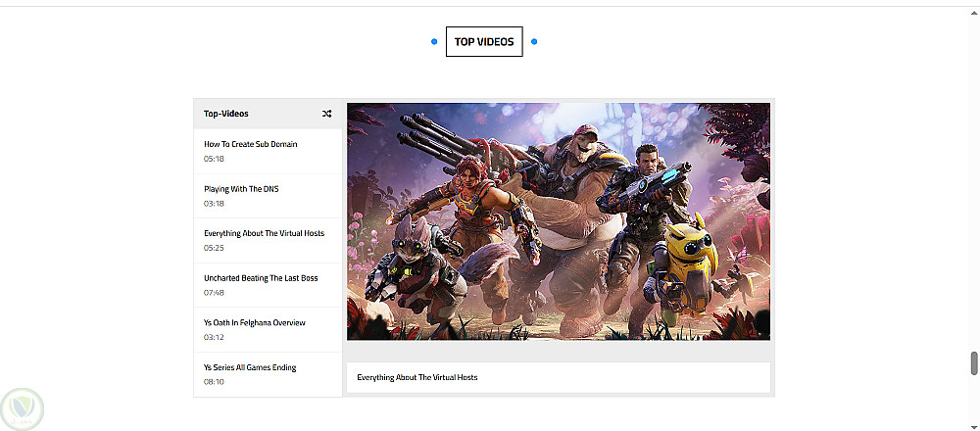The height and width of the screenshot is (431, 980).
Task: Select the boxed TOP VIDEOS heading
Action: tap(484, 42)
